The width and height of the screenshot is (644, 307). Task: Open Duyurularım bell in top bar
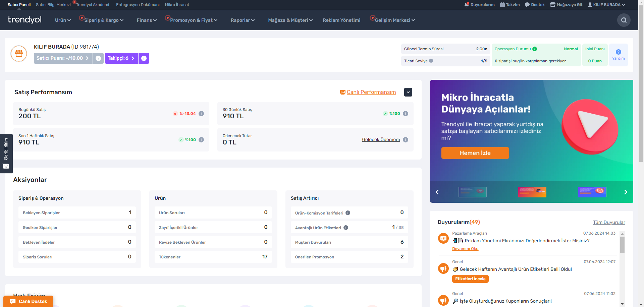[480, 5]
